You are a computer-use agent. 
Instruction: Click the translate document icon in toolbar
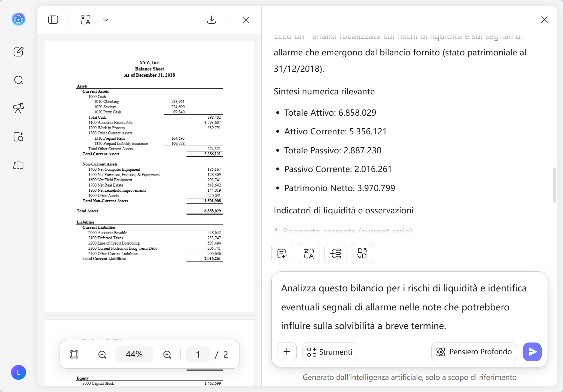(86, 20)
